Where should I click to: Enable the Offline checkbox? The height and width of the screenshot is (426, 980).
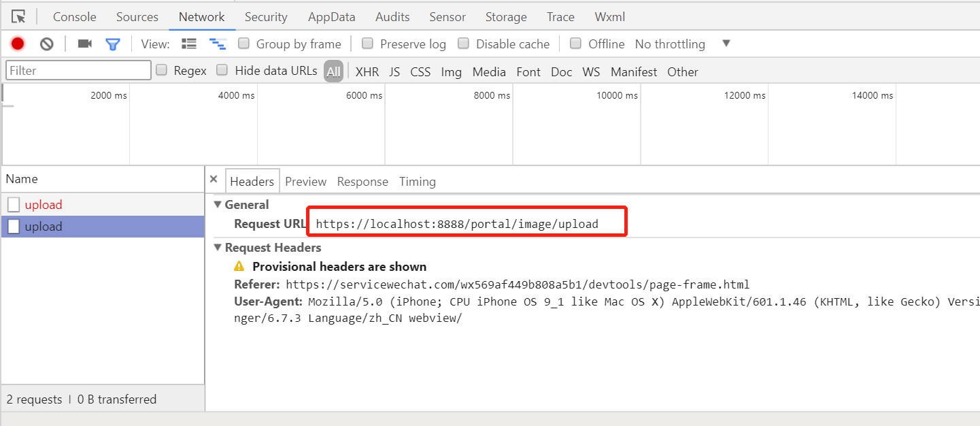[576, 44]
